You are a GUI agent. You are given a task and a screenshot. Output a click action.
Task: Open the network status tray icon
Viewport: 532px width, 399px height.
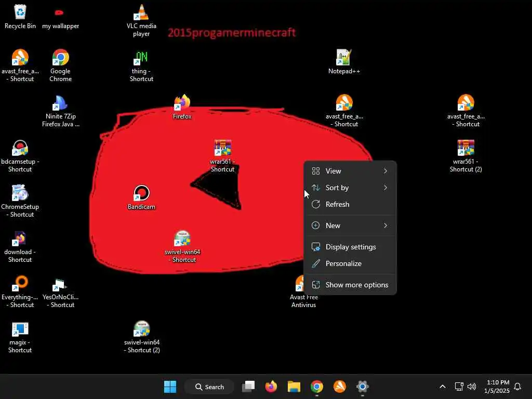click(x=459, y=387)
